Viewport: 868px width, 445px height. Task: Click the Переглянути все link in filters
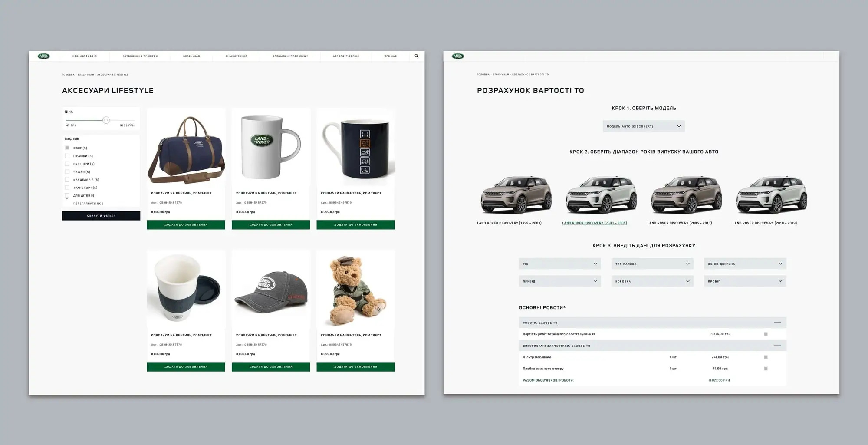coord(88,204)
